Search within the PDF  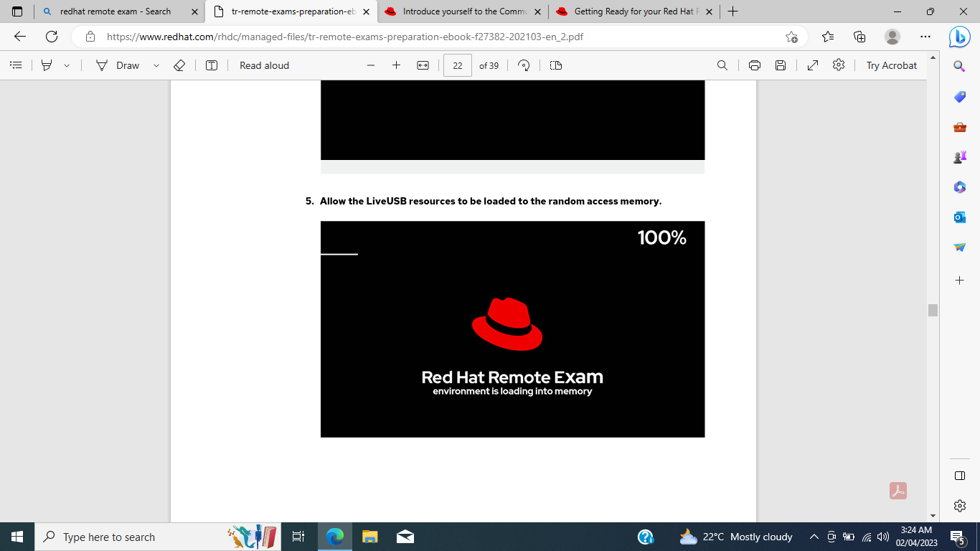[x=722, y=65]
